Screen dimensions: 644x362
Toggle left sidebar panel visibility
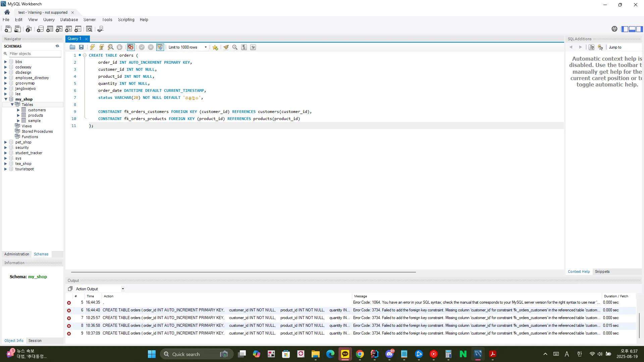tap(625, 29)
